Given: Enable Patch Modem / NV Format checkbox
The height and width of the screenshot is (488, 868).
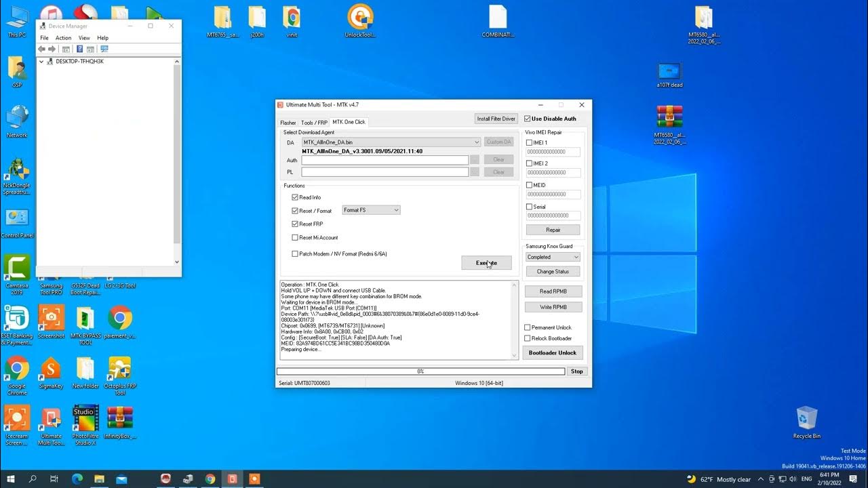Looking at the screenshot, I should click(295, 253).
